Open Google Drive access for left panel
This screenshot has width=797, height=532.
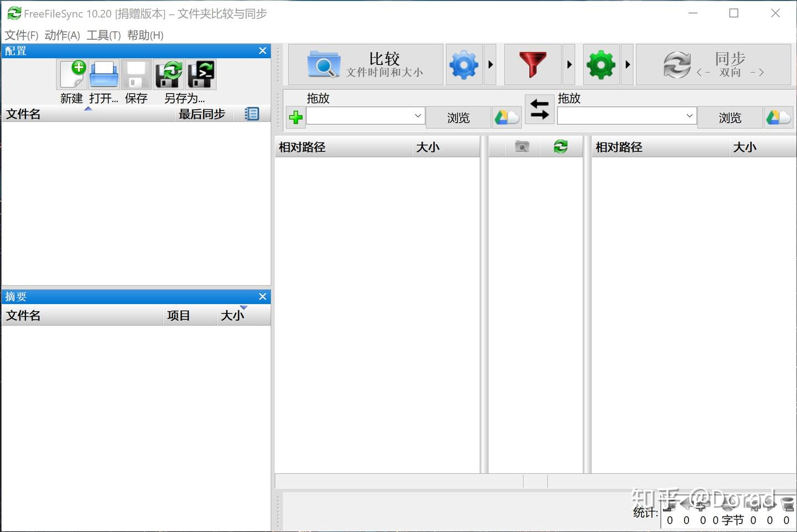(x=506, y=117)
